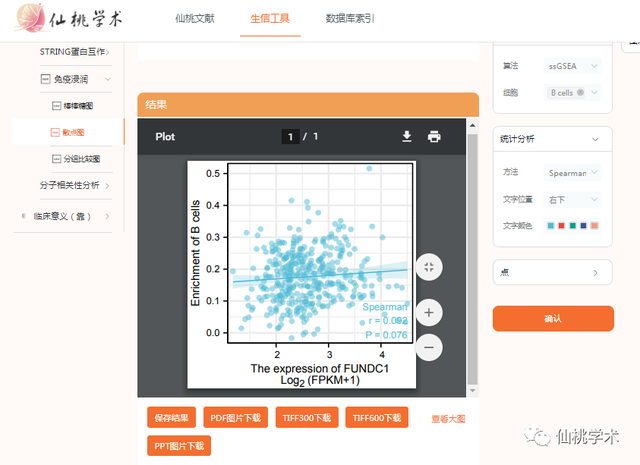Open the 查看大图 link

pyautogui.click(x=448, y=419)
